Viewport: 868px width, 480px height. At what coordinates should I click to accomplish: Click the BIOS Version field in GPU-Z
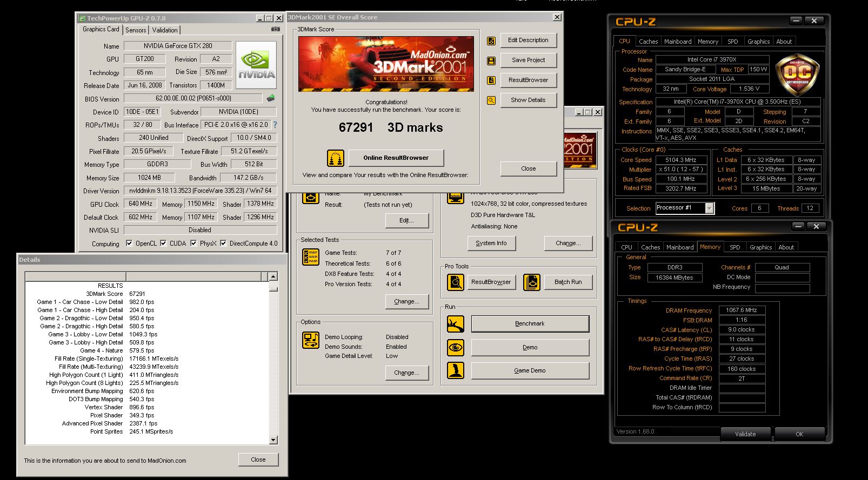193,98
